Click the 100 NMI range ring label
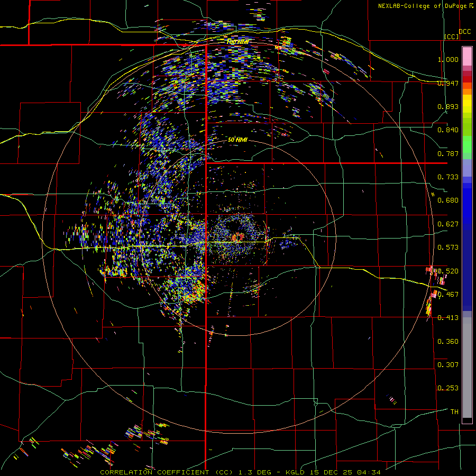476x476 pixels. [x=237, y=42]
